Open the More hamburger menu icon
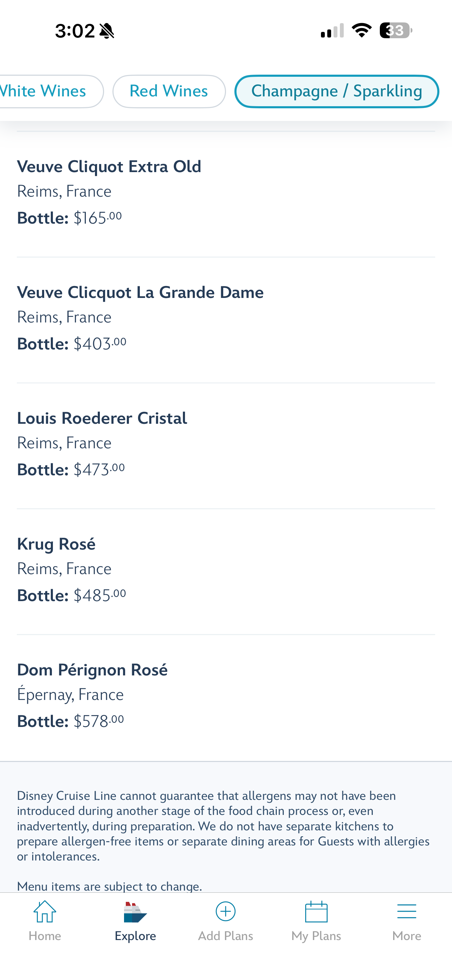Image resolution: width=452 pixels, height=980 pixels. click(406, 912)
